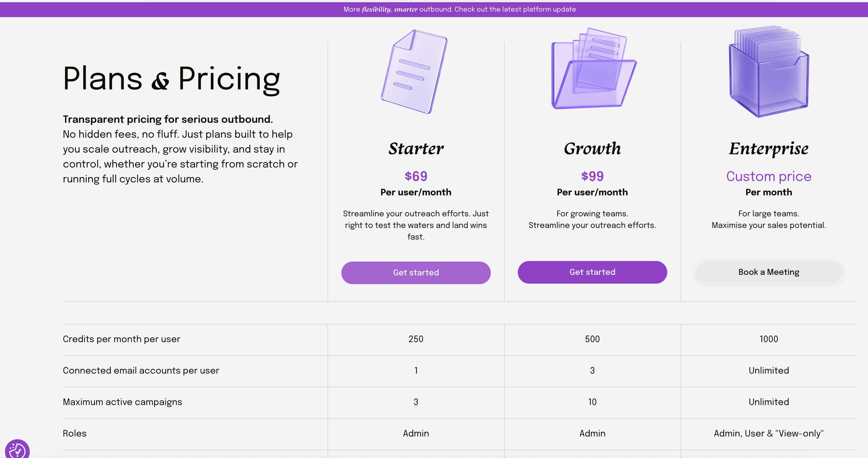
Task: Click the Custom price text
Action: click(768, 176)
